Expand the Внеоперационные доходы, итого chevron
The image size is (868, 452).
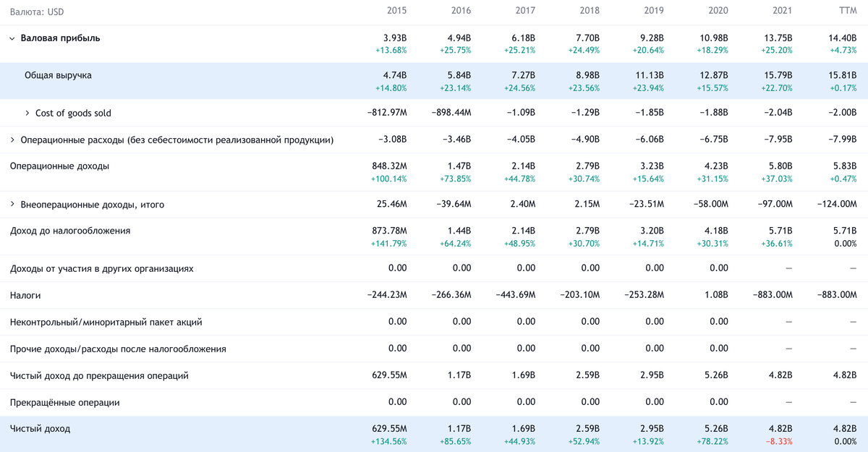pyautogui.click(x=12, y=205)
